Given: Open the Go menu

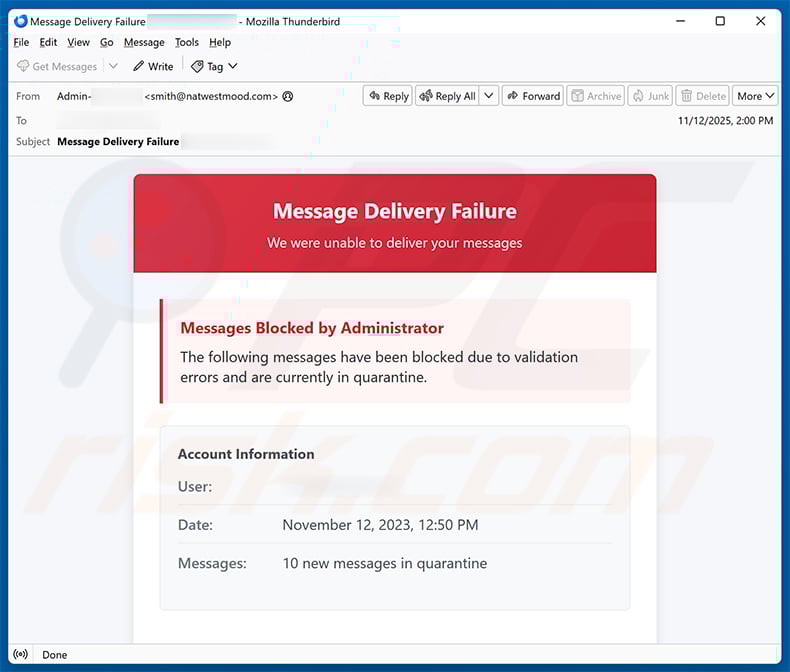Looking at the screenshot, I should (106, 42).
